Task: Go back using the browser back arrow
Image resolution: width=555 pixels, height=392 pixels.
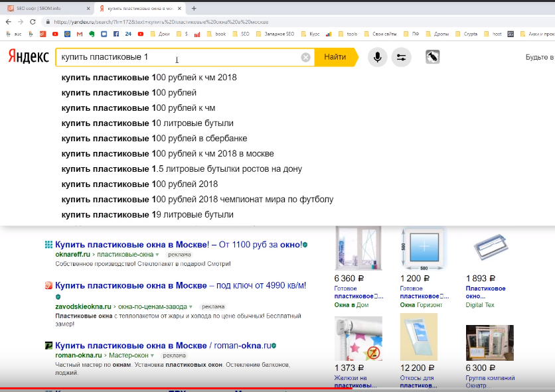Action: click(7, 21)
